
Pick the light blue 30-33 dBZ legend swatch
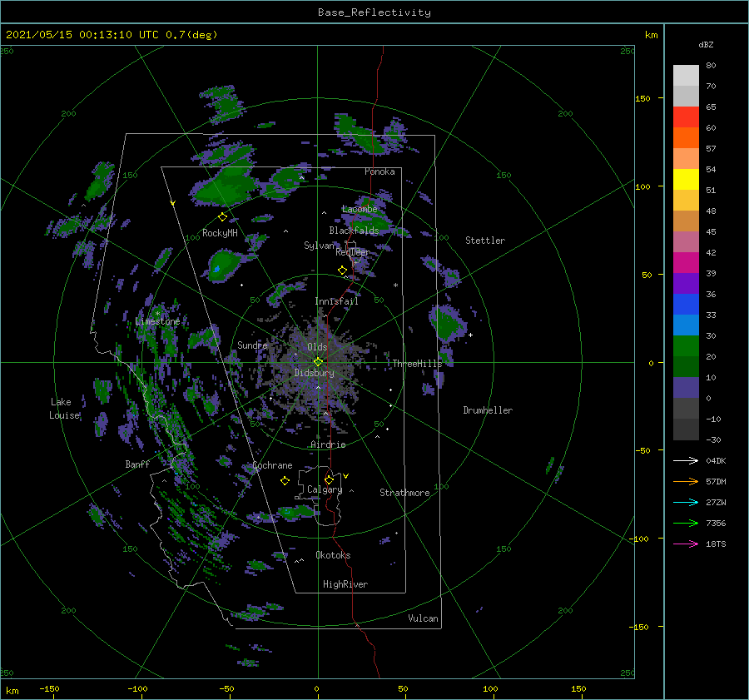coord(686,325)
